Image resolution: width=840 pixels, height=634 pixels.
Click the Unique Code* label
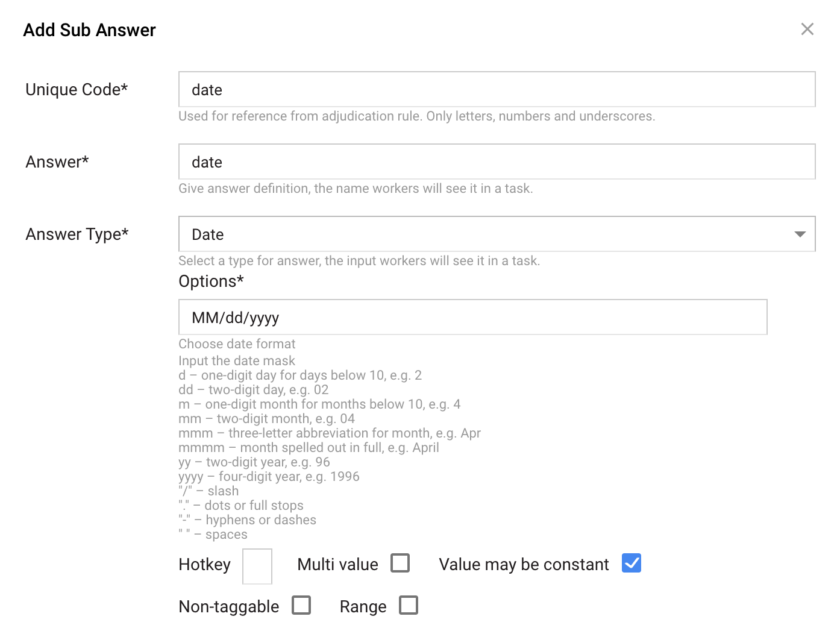click(77, 89)
